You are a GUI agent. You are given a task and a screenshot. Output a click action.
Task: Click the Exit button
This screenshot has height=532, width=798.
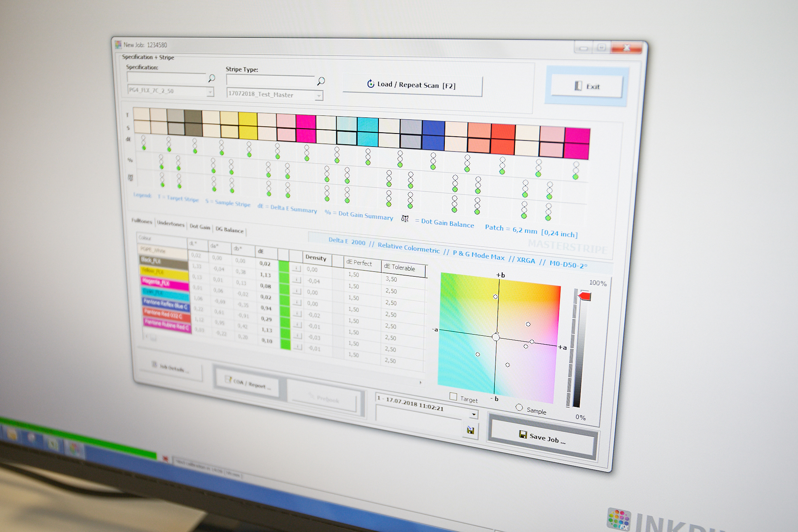(587, 86)
